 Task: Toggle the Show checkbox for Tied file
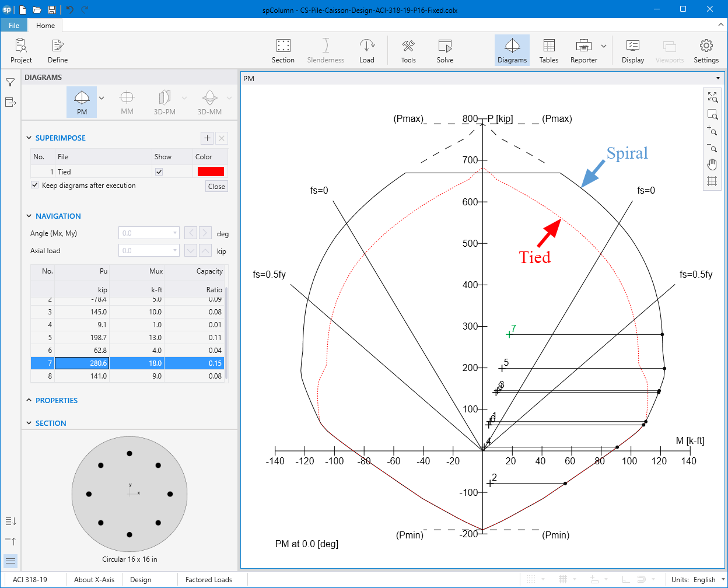(157, 171)
